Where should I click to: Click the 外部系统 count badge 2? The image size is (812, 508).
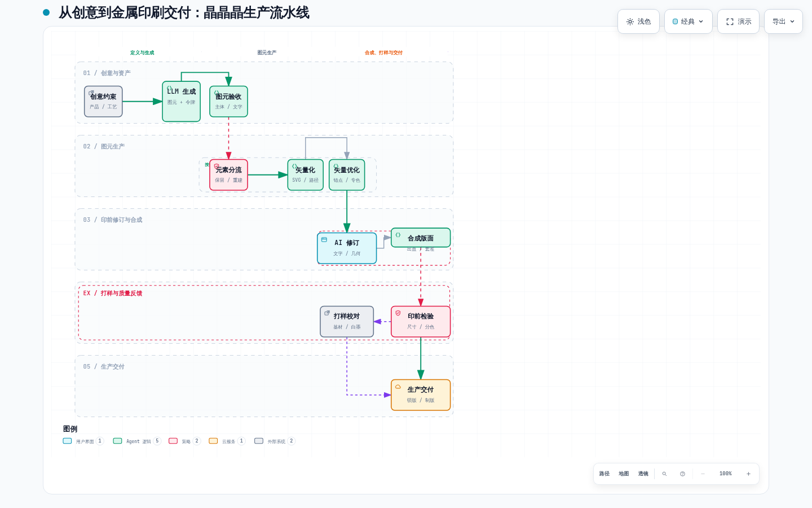292,441
